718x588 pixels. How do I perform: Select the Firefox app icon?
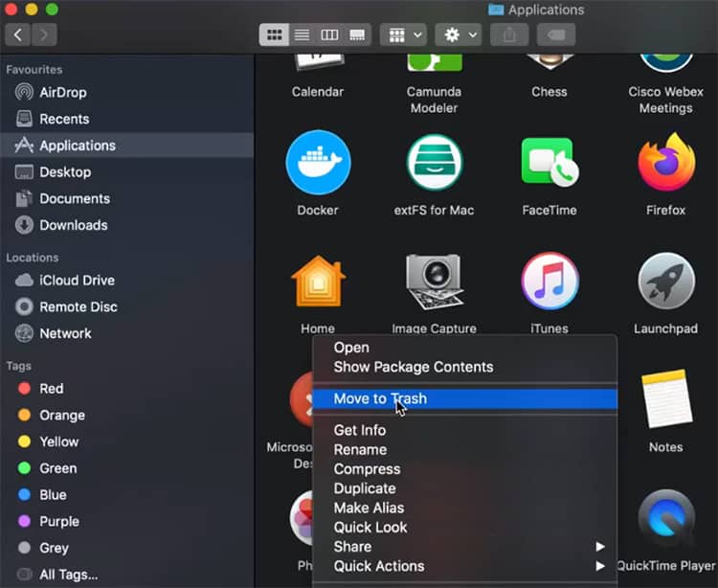coord(666,162)
